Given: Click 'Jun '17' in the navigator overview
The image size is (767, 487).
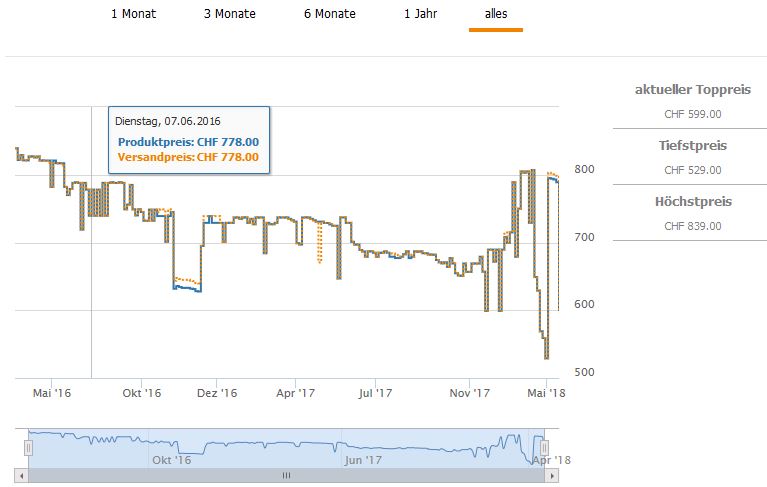Looking at the screenshot, I should click(363, 460).
